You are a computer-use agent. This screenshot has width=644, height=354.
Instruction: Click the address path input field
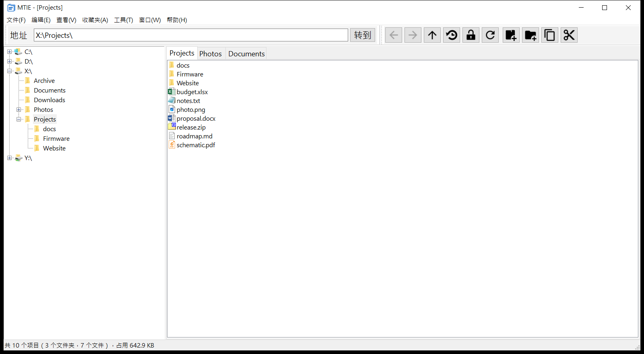point(191,35)
